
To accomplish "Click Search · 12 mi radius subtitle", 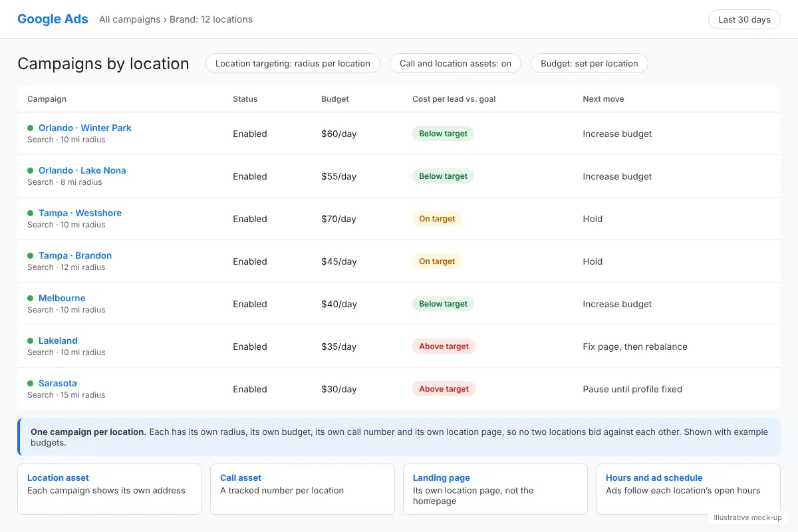I will (x=66, y=267).
